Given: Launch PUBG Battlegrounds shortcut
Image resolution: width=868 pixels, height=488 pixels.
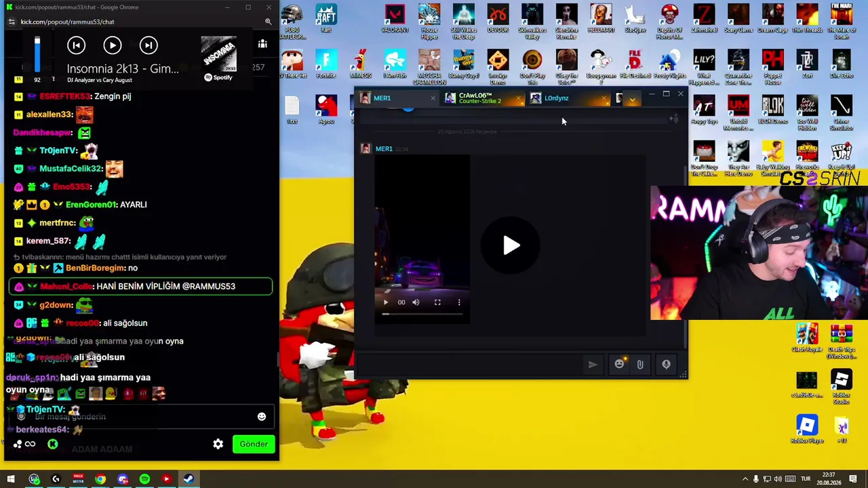Looking at the screenshot, I should coord(292,20).
